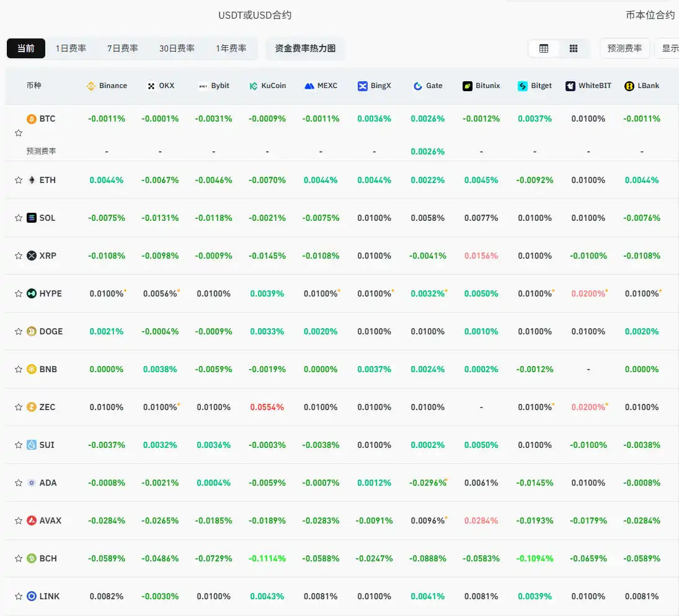The width and height of the screenshot is (679, 616).
Task: Open the 显示 options dropdown
Action: [x=672, y=48]
